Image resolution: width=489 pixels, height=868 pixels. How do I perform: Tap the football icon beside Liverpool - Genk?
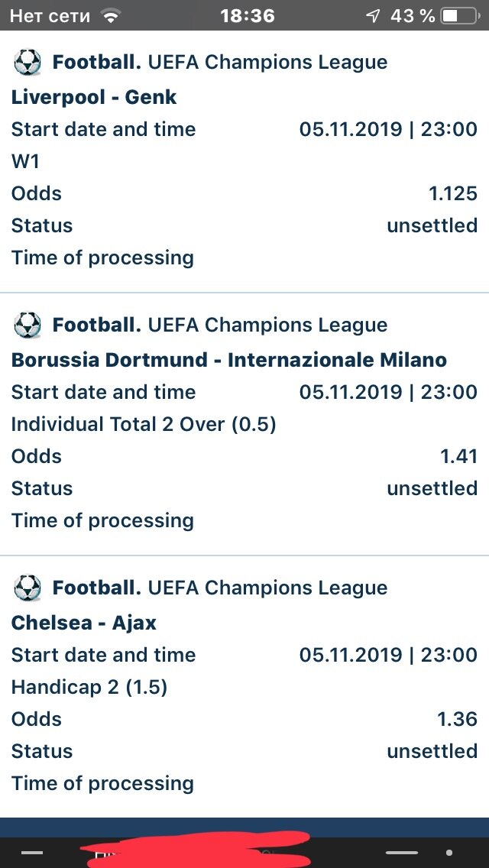pos(27,62)
